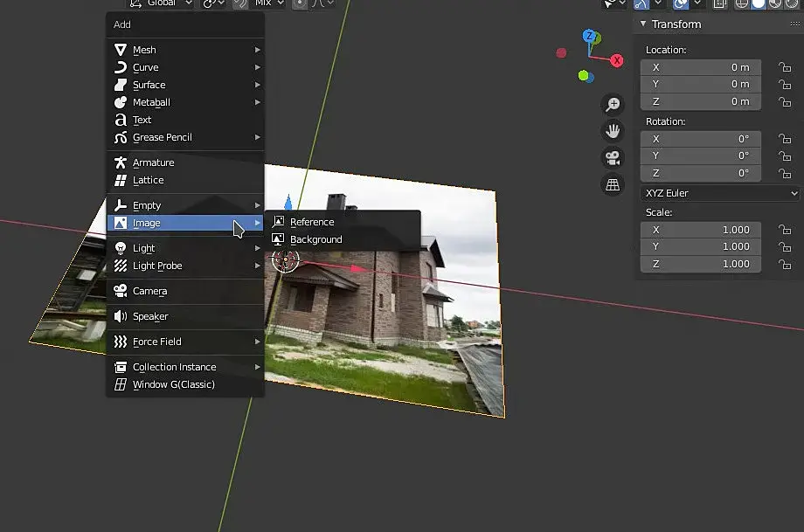Open the XYZ Euler rotation mode dropdown
804x532 pixels.
point(721,193)
